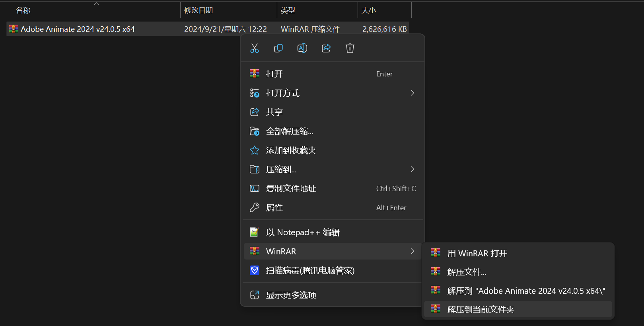
Task: Select 用 WinRAR 打开 in submenu
Action: [477, 254]
